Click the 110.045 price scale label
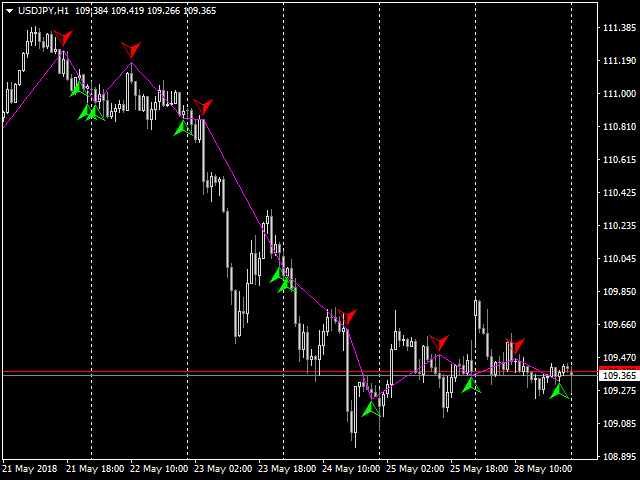Image resolution: width=640 pixels, height=480 pixels. [x=619, y=259]
